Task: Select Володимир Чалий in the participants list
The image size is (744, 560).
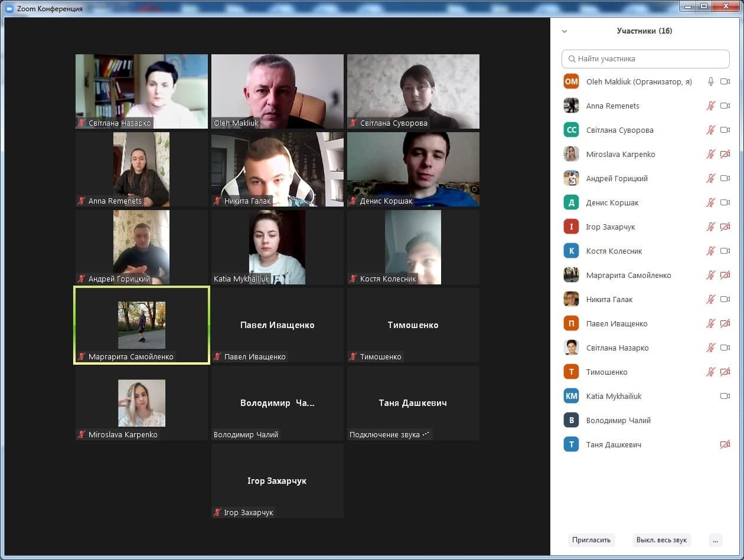Action: pyautogui.click(x=645, y=420)
